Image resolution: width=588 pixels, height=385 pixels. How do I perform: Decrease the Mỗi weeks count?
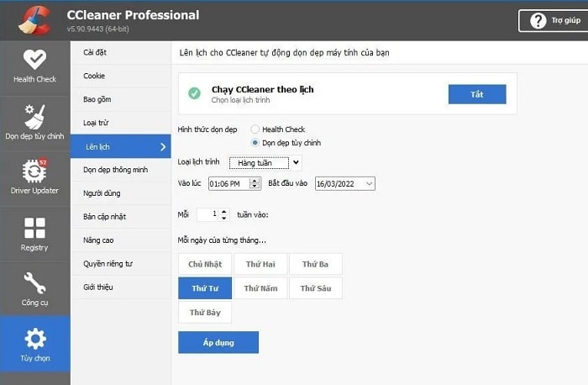[224, 218]
